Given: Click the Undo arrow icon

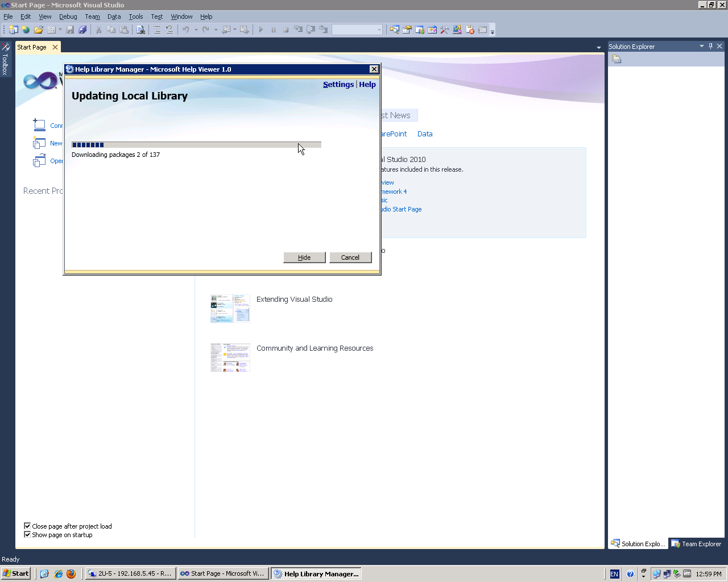Looking at the screenshot, I should (185, 30).
